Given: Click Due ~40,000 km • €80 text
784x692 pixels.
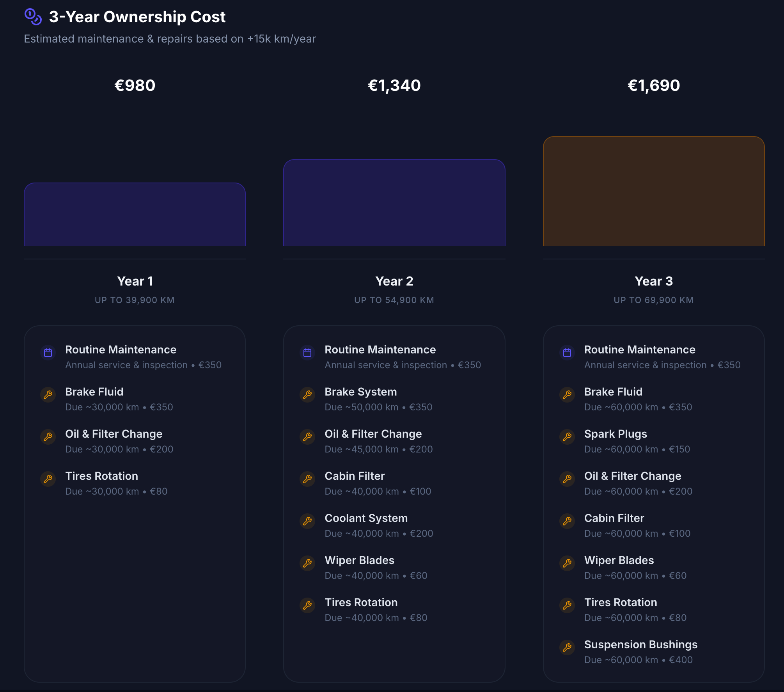Looking at the screenshot, I should tap(376, 618).
